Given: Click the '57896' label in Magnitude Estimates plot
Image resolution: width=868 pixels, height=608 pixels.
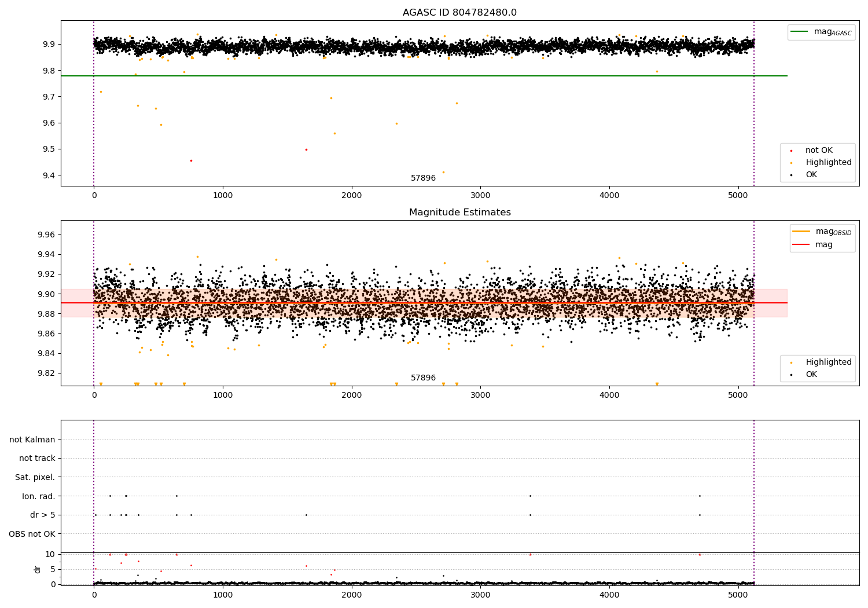Looking at the screenshot, I should (x=424, y=378).
